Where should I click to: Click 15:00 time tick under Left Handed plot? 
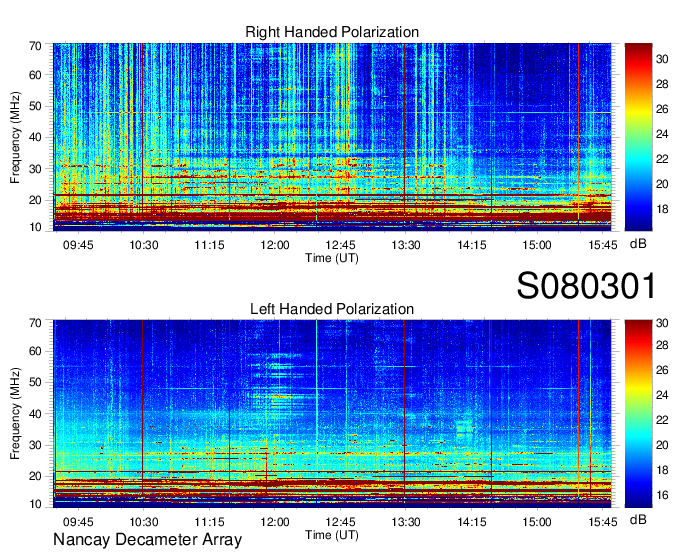point(537,522)
